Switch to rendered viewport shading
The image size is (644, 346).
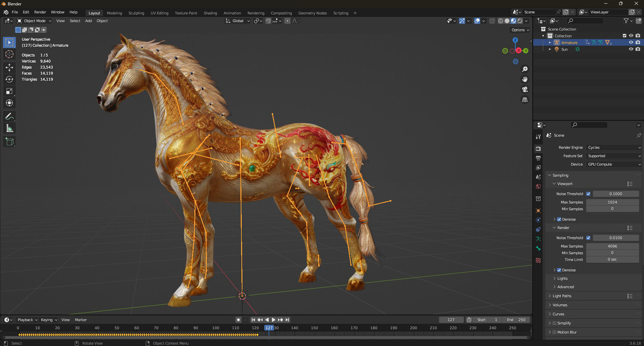point(520,21)
